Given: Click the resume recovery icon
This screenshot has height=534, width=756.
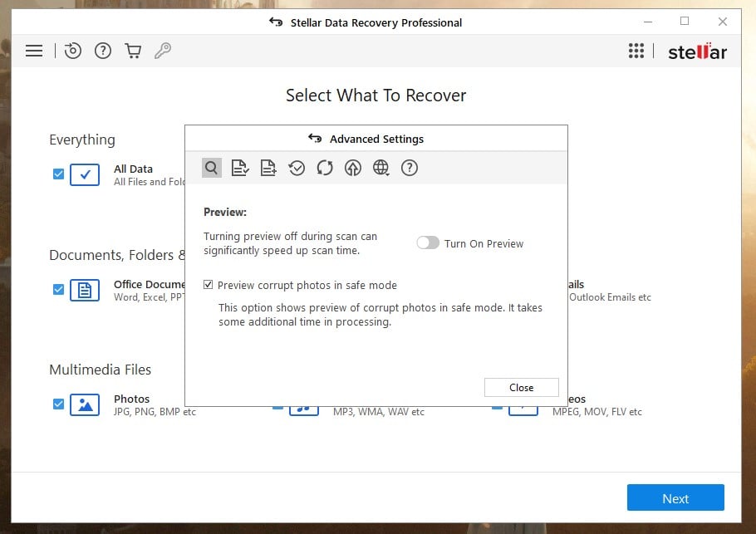Looking at the screenshot, I should [x=73, y=51].
